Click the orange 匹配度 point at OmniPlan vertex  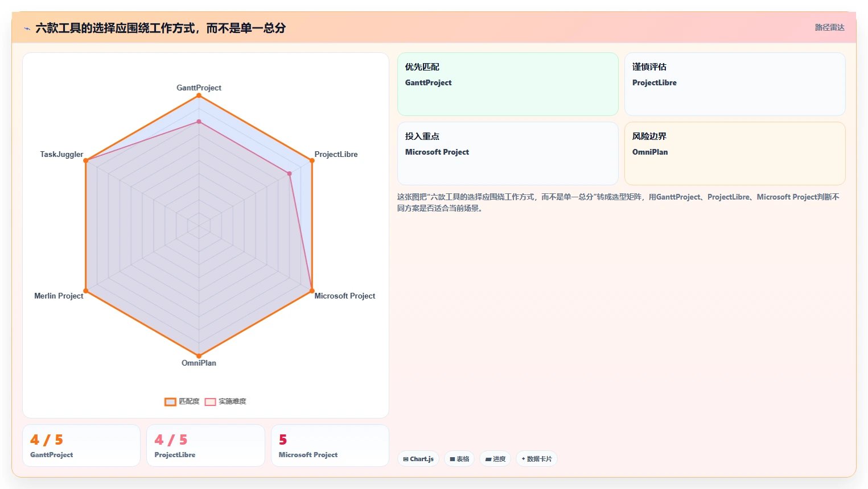point(199,356)
